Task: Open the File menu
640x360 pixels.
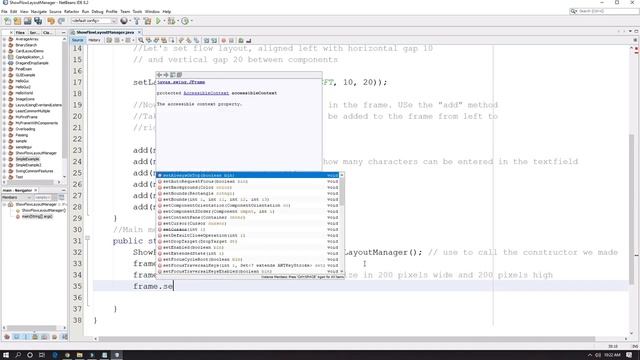Action: click(x=4, y=11)
